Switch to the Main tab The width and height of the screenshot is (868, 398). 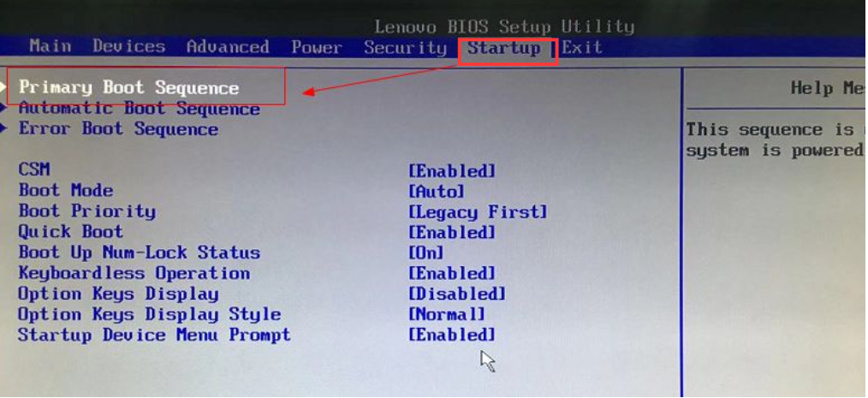coord(51,46)
